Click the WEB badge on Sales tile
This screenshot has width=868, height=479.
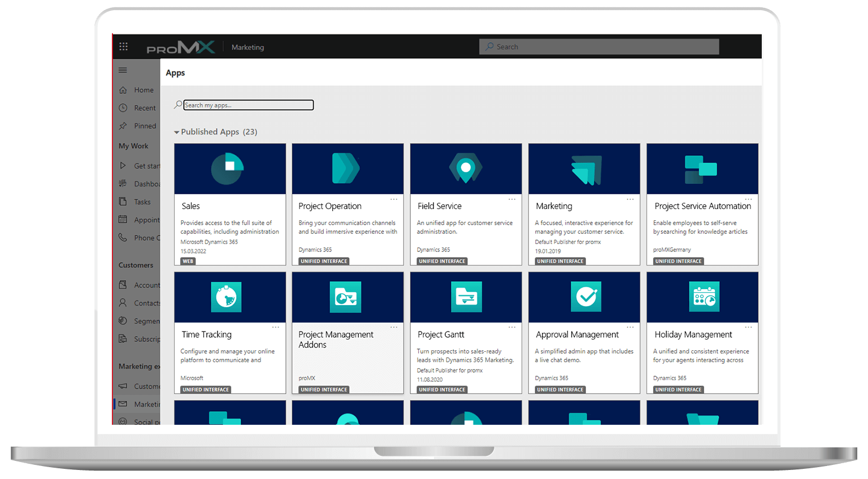(x=188, y=261)
